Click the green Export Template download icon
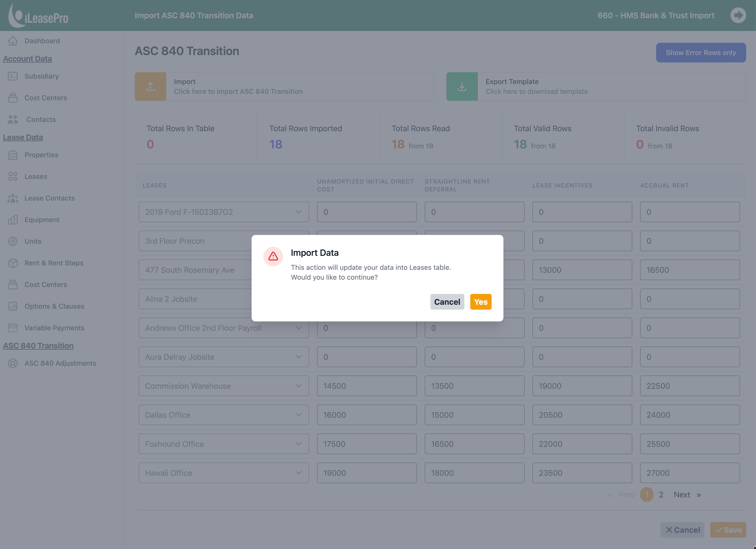756x549 pixels. (462, 87)
